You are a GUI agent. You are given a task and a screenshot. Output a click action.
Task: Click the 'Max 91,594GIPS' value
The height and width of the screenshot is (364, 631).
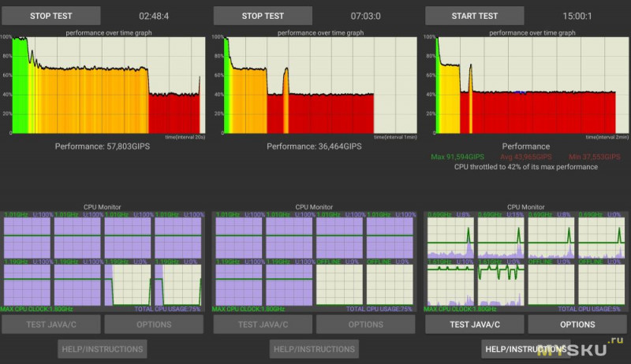point(457,157)
